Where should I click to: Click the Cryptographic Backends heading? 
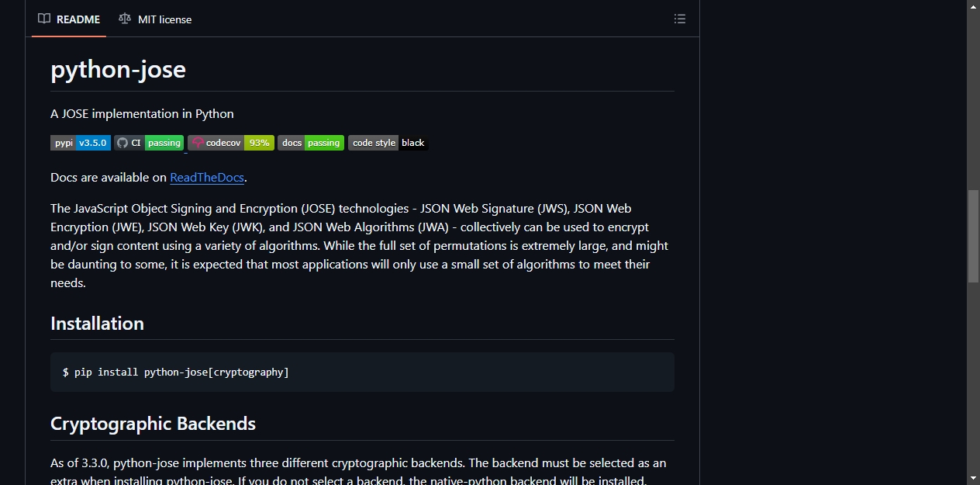pyautogui.click(x=153, y=424)
